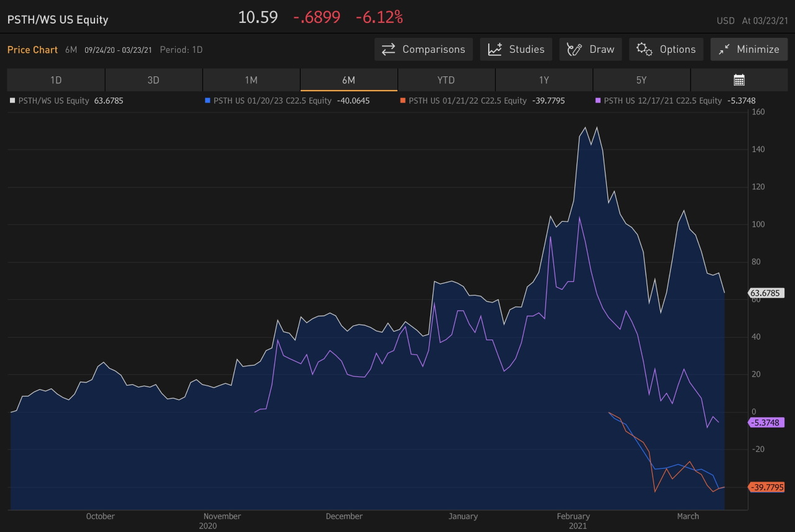Click the blue 01/20/23 series swatch

pyautogui.click(x=207, y=101)
